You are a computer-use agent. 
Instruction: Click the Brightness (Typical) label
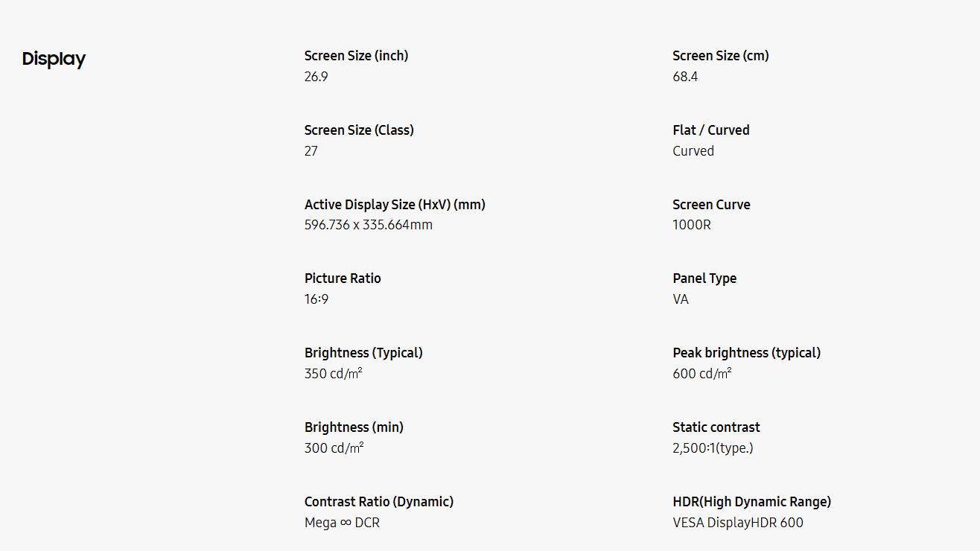point(363,353)
